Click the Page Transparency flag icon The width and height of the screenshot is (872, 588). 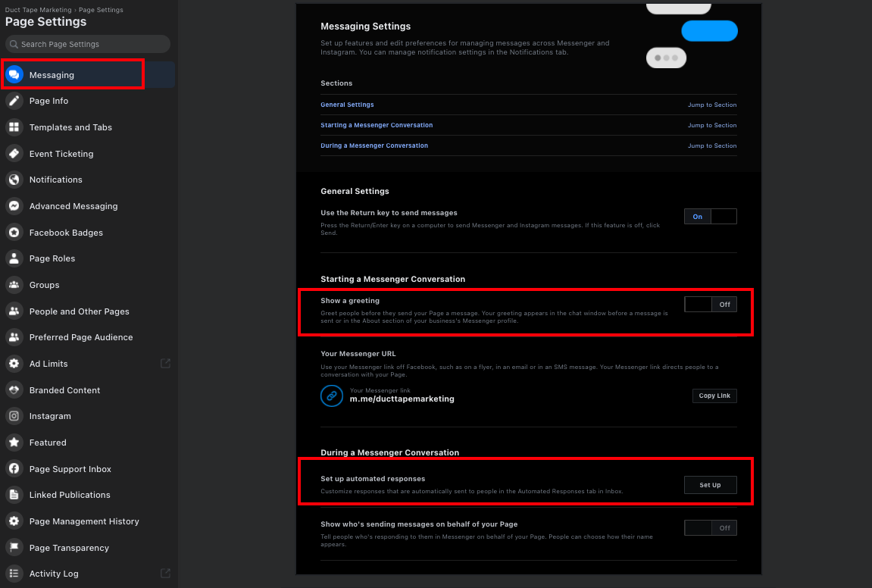tap(14, 547)
